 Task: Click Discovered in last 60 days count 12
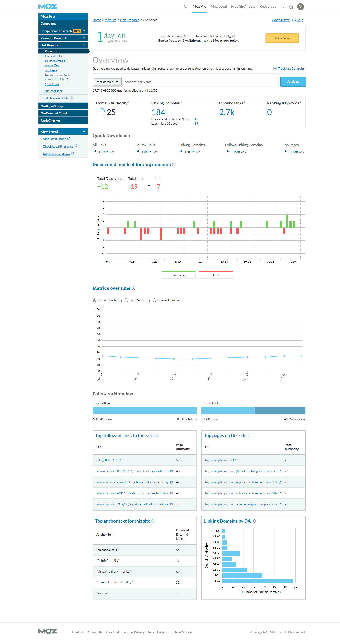coord(196,119)
